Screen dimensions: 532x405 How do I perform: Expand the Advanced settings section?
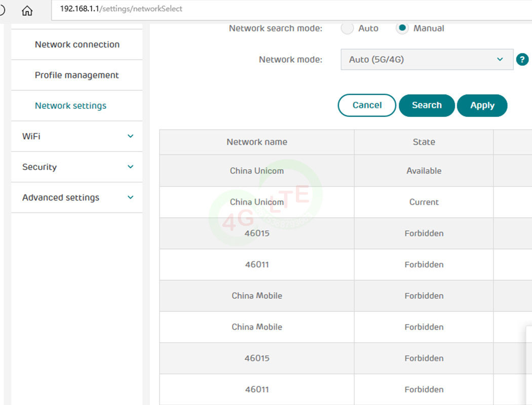point(77,197)
